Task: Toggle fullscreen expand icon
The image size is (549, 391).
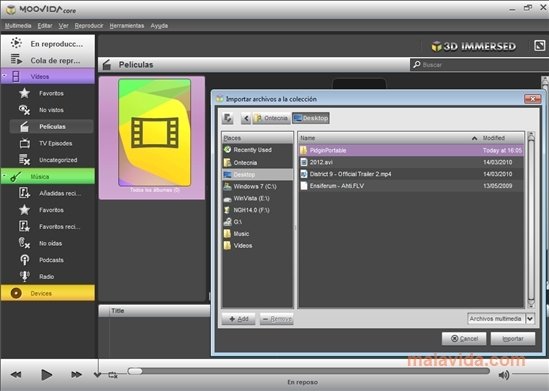Action: pos(540,46)
